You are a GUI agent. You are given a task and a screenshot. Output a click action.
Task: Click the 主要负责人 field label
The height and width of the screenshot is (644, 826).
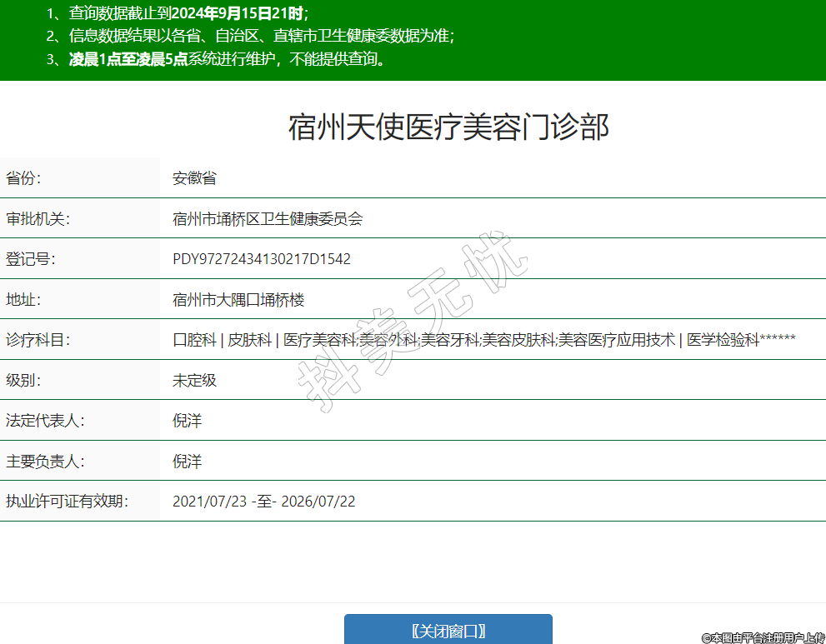pos(45,461)
